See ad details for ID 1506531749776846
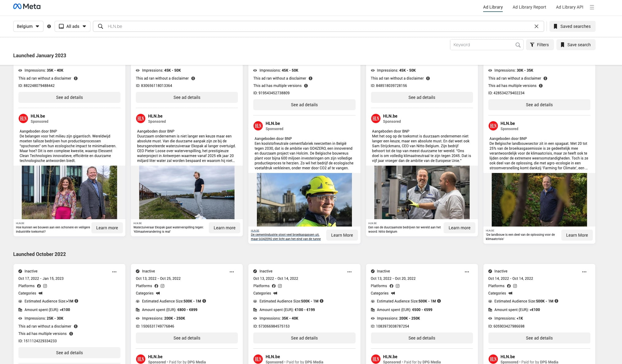The image size is (622, 364). (x=187, y=338)
